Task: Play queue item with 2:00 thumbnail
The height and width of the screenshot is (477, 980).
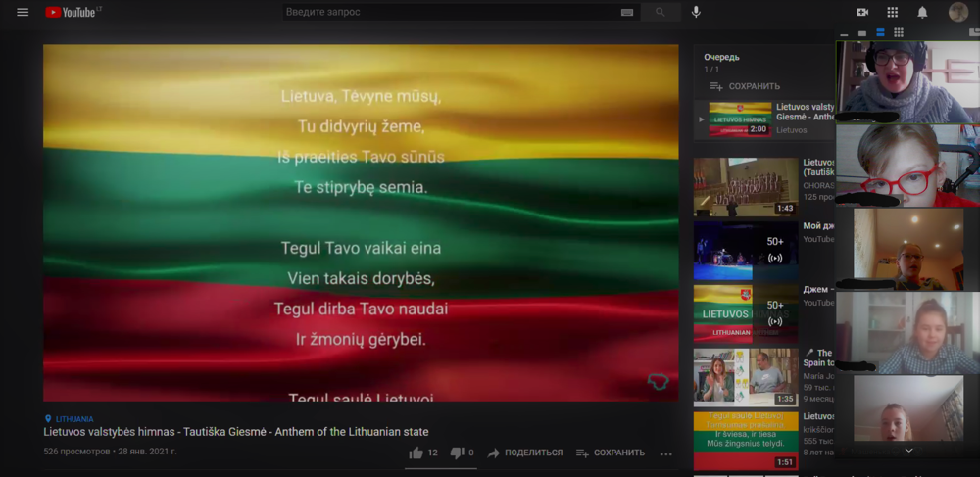Action: tap(740, 119)
